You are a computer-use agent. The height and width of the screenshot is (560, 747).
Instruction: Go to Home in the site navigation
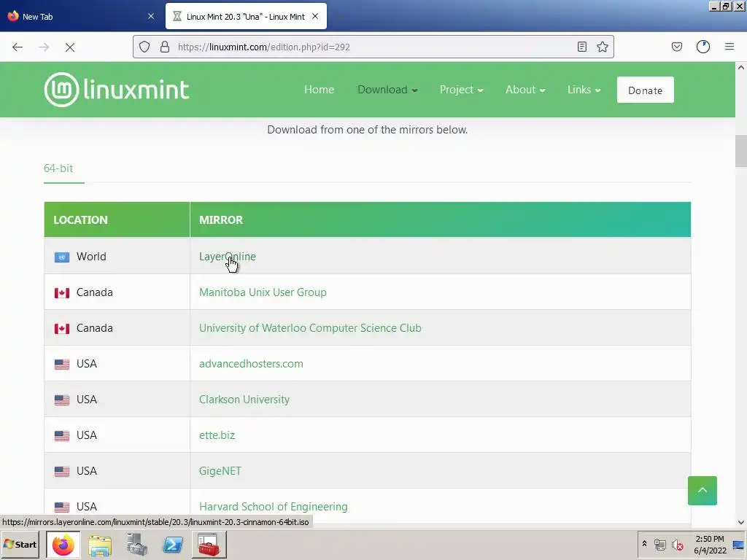pos(320,90)
